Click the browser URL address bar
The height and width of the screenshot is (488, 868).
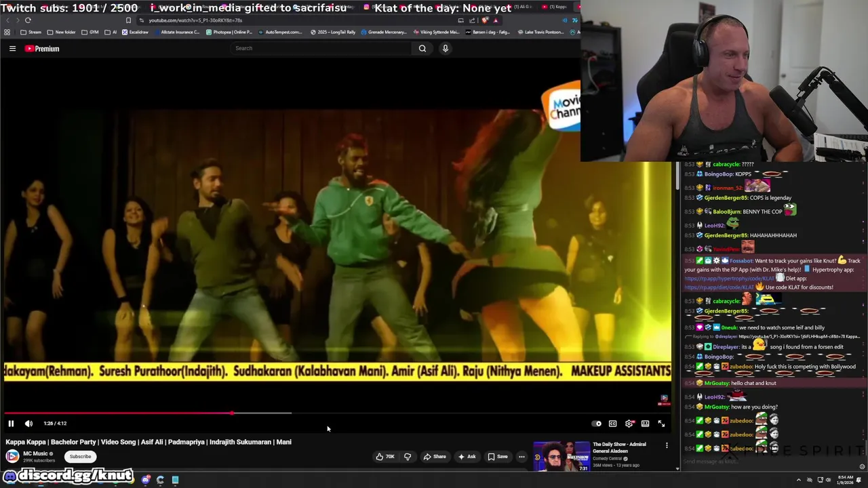click(298, 20)
